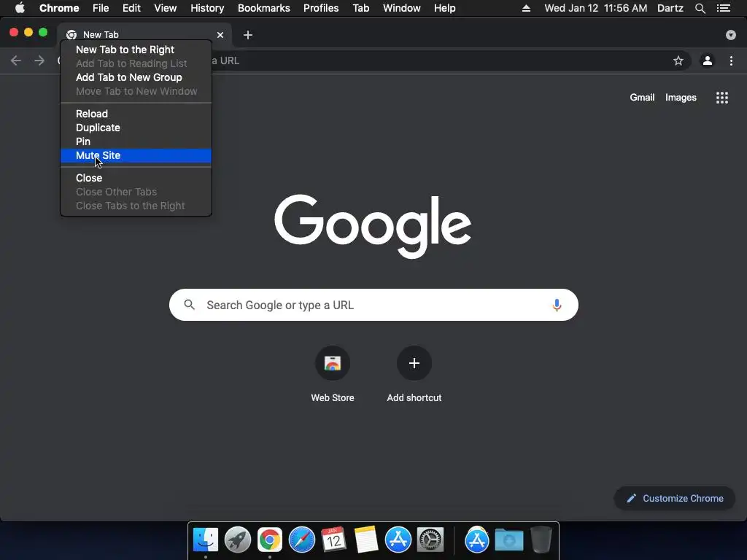Viewport: 747px width, 560px height.
Task: Open the Images link
Action: click(681, 98)
